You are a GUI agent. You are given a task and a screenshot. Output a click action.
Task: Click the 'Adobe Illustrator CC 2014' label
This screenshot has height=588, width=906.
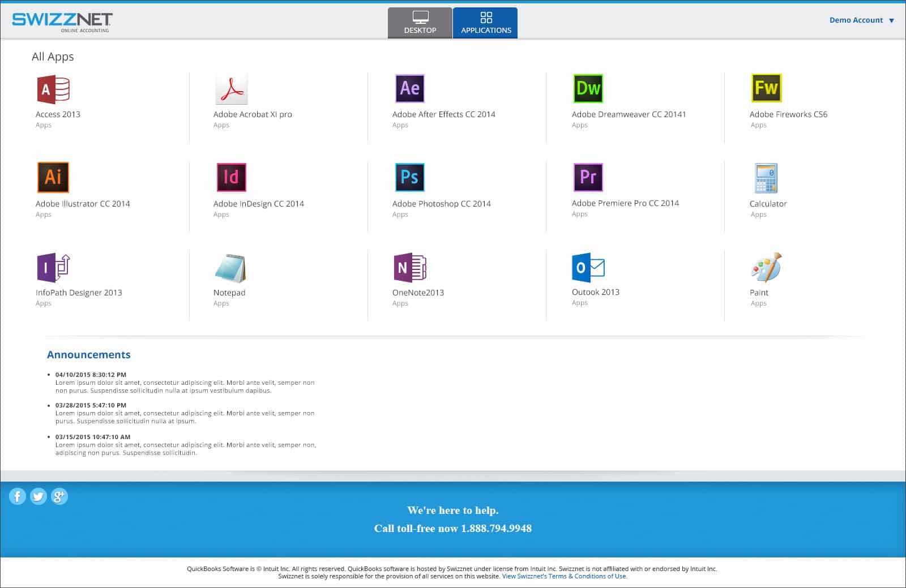(83, 204)
